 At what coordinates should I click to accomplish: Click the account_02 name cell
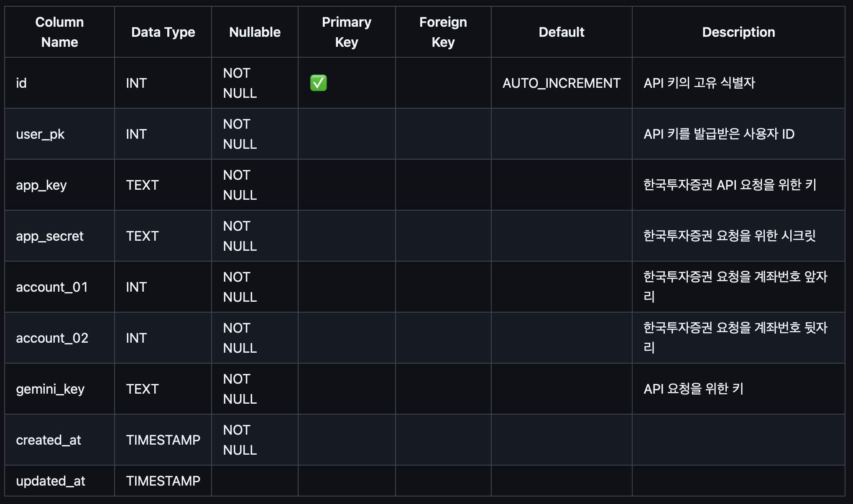(x=59, y=338)
